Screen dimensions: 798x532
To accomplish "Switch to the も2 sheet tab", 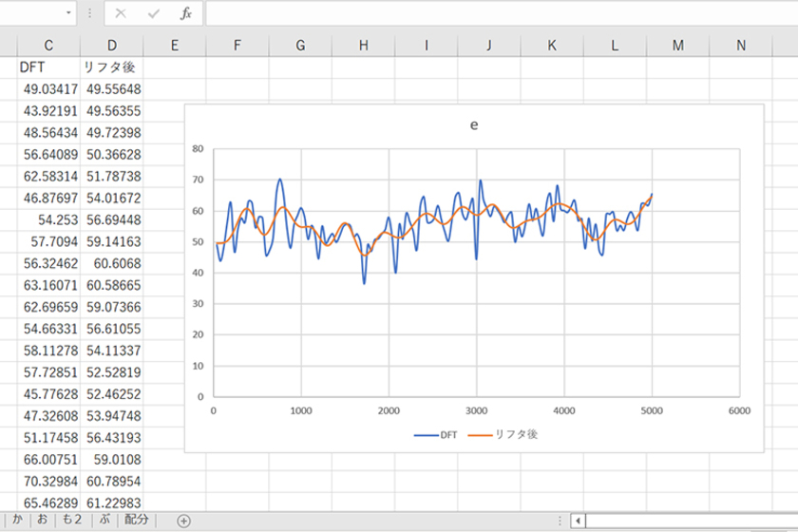I will pos(72,520).
